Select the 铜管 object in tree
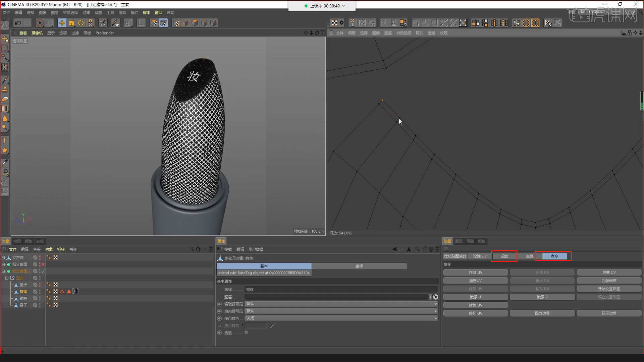Image resolution: width=644 pixels, height=362 pixels. (23, 298)
